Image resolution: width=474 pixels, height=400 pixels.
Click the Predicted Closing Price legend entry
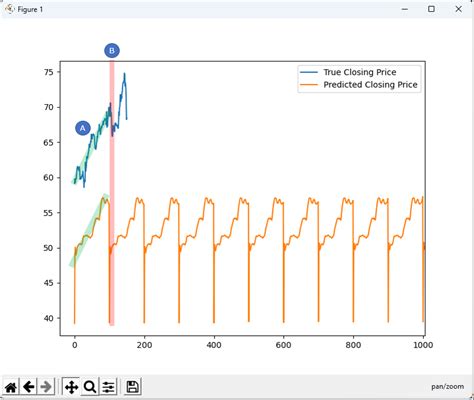click(370, 85)
